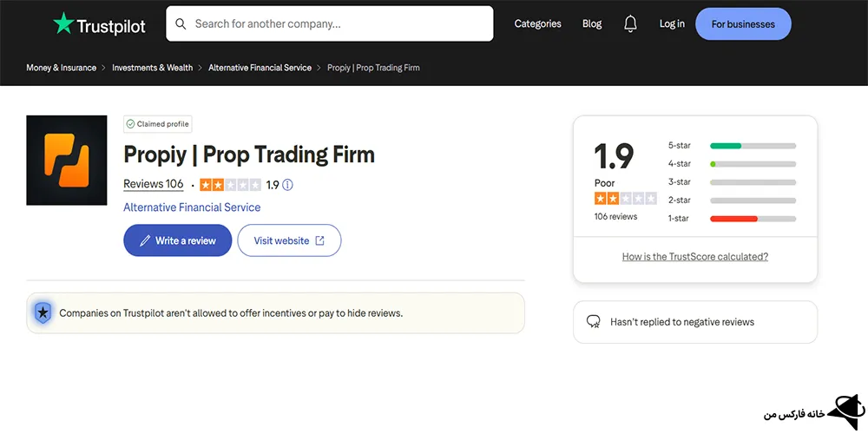Image resolution: width=868 pixels, height=434 pixels.
Task: Click the search magnifier icon
Action: click(181, 24)
